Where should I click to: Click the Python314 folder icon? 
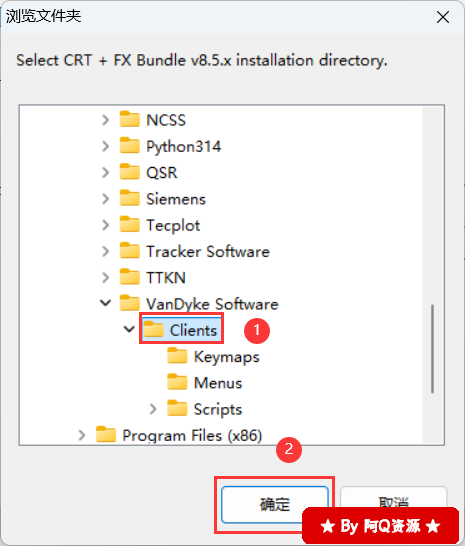point(130,146)
